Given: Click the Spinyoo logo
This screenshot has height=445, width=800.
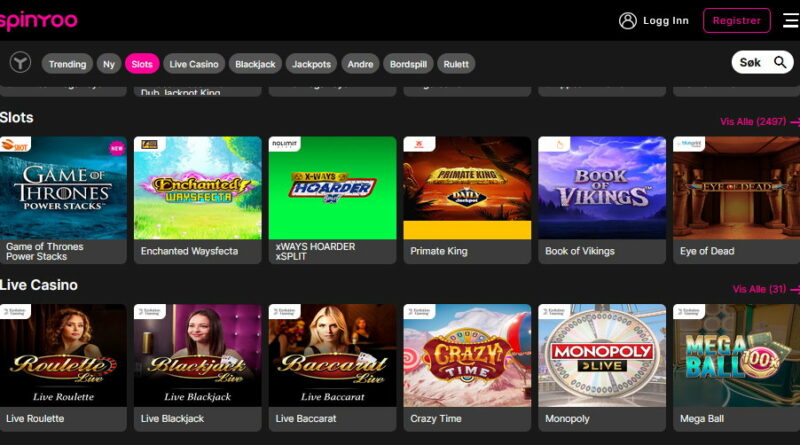Looking at the screenshot, I should [x=39, y=21].
